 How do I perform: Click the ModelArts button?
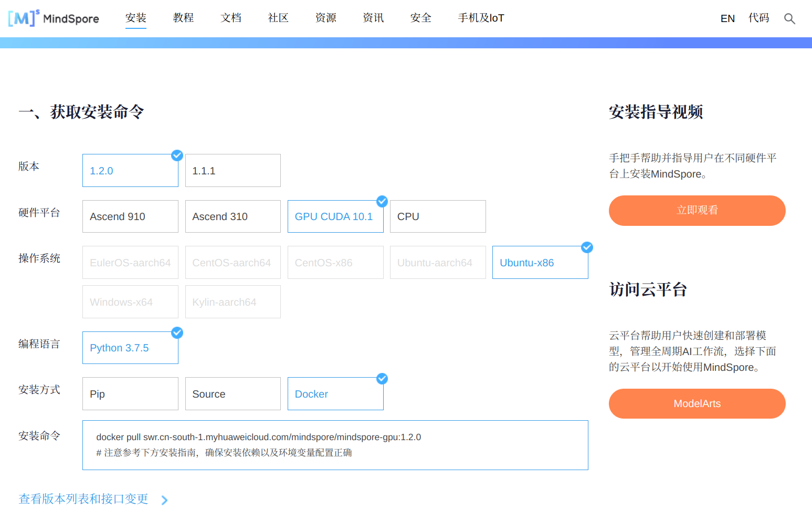pyautogui.click(x=697, y=403)
